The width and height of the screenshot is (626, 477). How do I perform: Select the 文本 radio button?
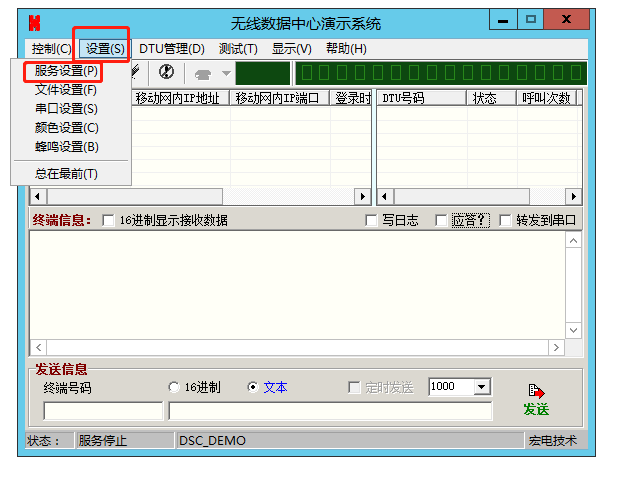pos(252,387)
